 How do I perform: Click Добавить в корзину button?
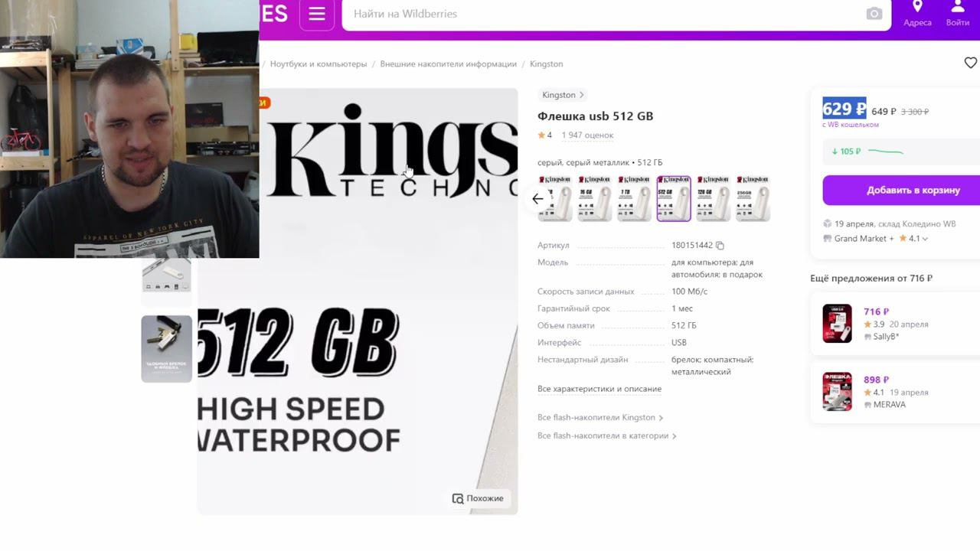click(x=902, y=191)
